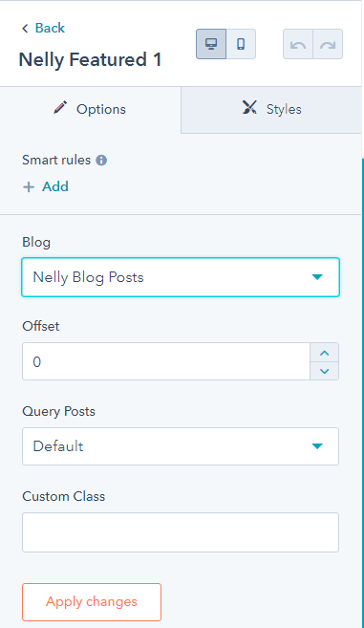
Task: Decrease the Offset value
Action: [x=325, y=371]
